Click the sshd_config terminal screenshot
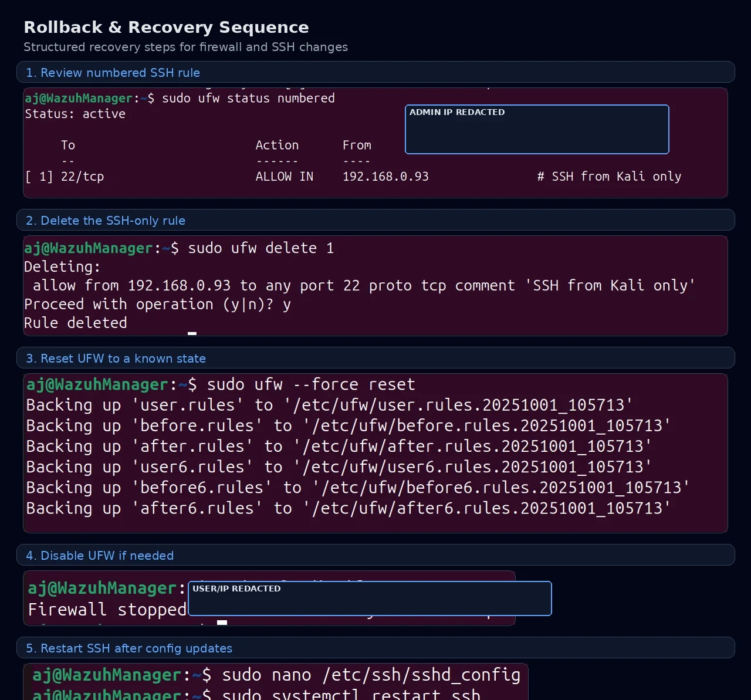751x700 pixels. pyautogui.click(x=276, y=682)
